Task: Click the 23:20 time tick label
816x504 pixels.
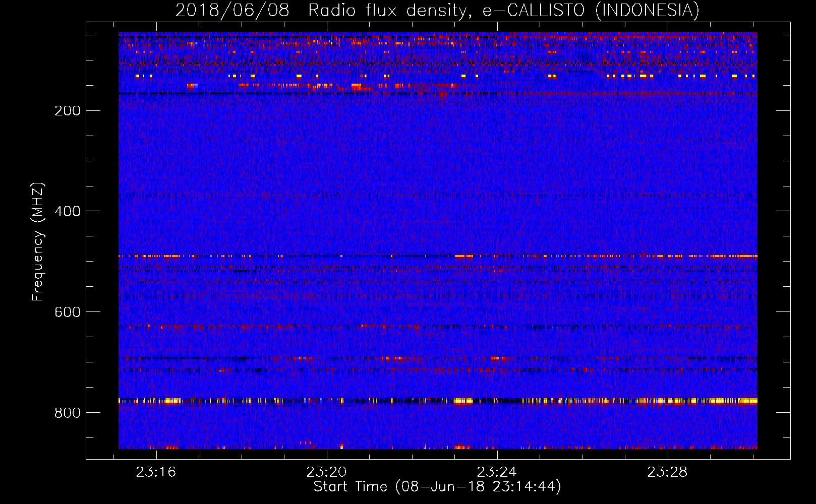Action: pos(326,472)
